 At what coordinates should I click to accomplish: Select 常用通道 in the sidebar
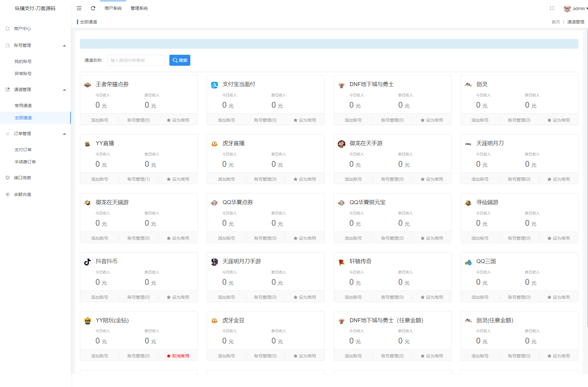24,105
